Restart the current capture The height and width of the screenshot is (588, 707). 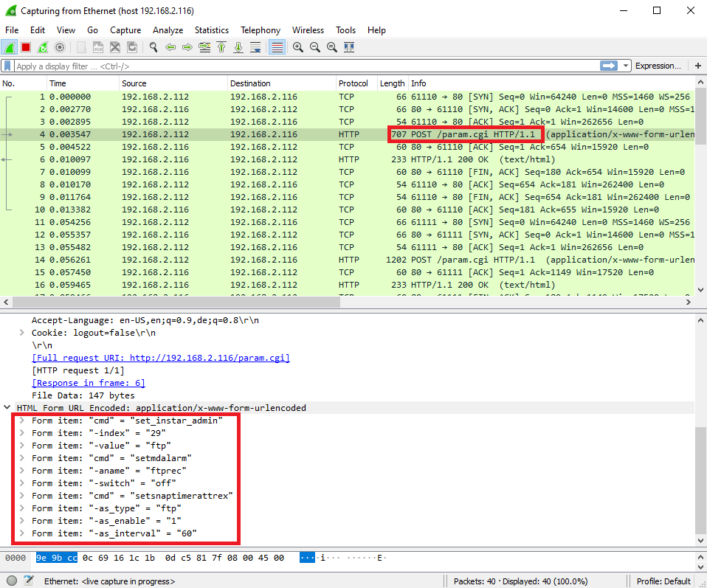43,47
